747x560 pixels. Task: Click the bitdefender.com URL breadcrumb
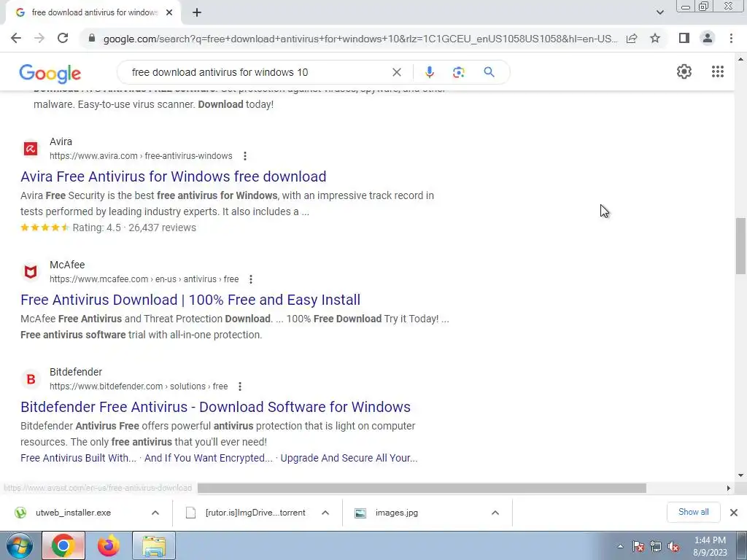click(x=139, y=386)
